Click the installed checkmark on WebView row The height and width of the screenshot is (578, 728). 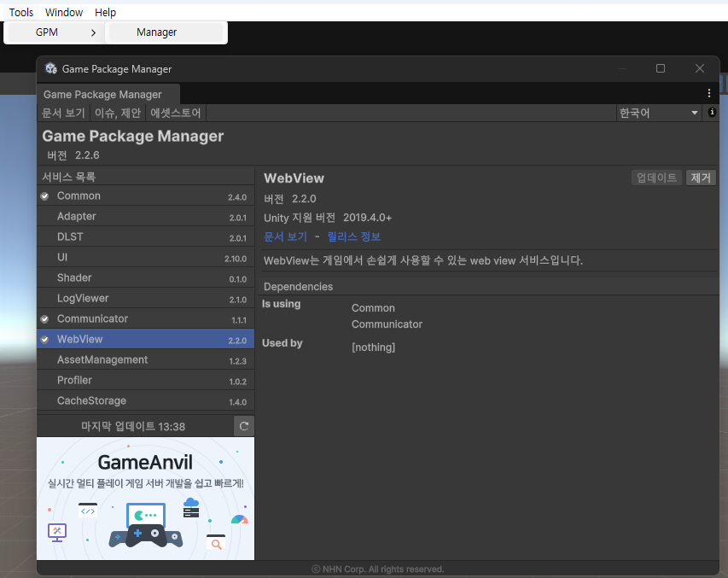[x=44, y=339]
